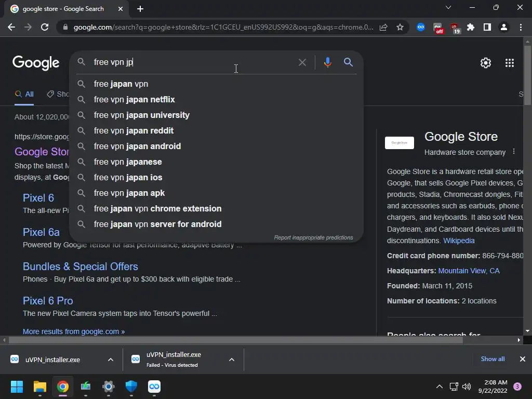
Task: Open the taskbar clock and date
Action: [493, 387]
